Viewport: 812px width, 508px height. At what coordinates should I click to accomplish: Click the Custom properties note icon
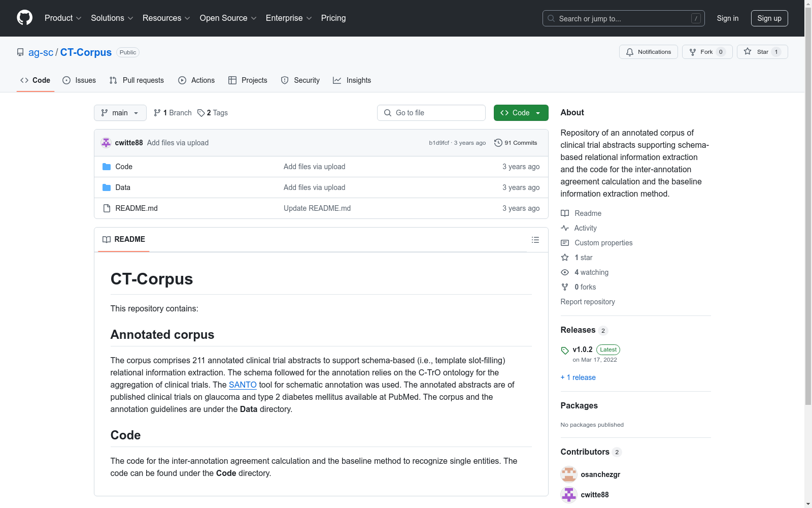(x=565, y=243)
